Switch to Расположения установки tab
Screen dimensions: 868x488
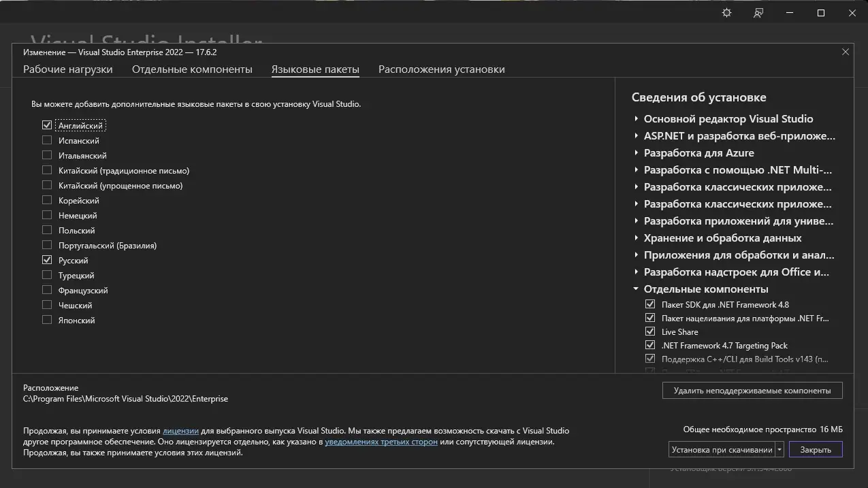pyautogui.click(x=440, y=69)
